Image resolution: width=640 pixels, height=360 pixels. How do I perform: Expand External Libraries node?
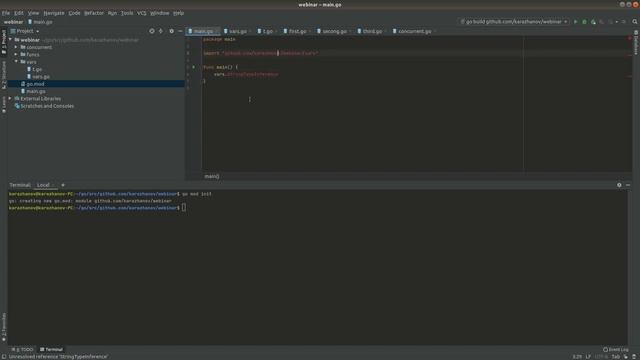pos(11,99)
